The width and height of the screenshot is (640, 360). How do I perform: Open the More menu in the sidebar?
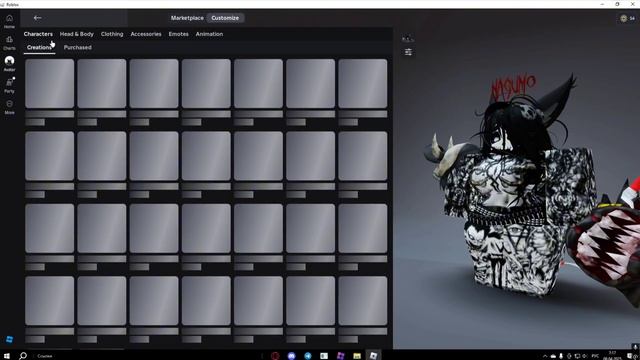pos(9,107)
